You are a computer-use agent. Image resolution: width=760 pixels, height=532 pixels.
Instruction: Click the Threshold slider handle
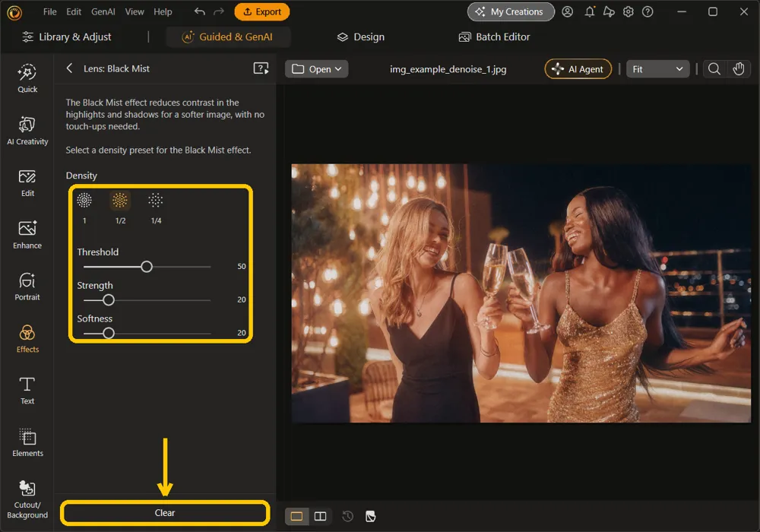[x=147, y=267]
